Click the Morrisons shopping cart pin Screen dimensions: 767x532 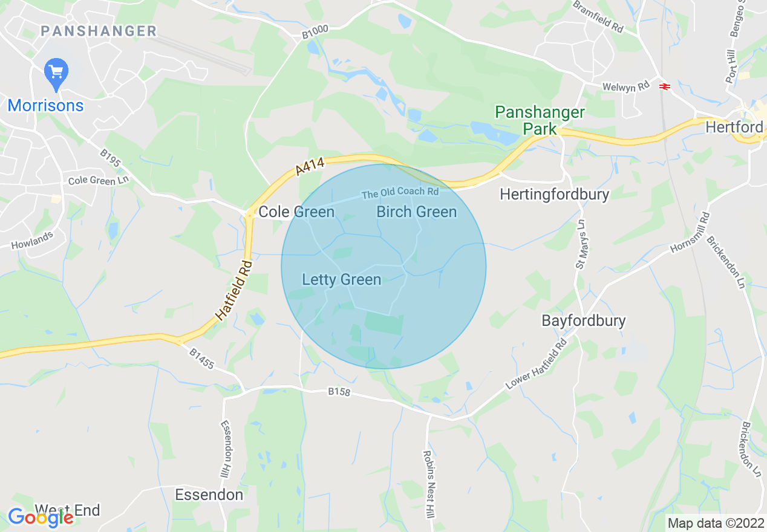point(56,74)
